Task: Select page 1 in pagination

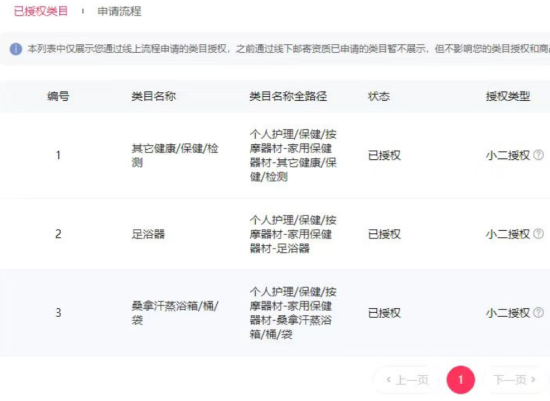Action: 461,380
